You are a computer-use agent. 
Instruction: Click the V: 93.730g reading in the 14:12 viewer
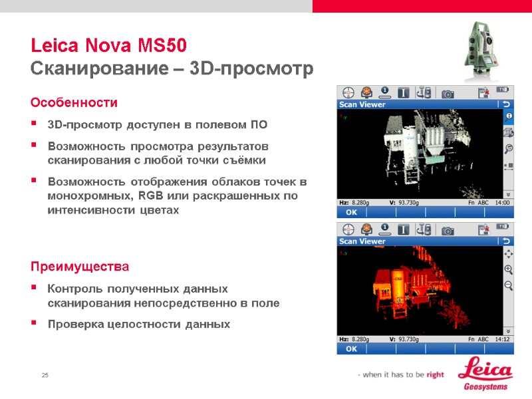coord(404,339)
